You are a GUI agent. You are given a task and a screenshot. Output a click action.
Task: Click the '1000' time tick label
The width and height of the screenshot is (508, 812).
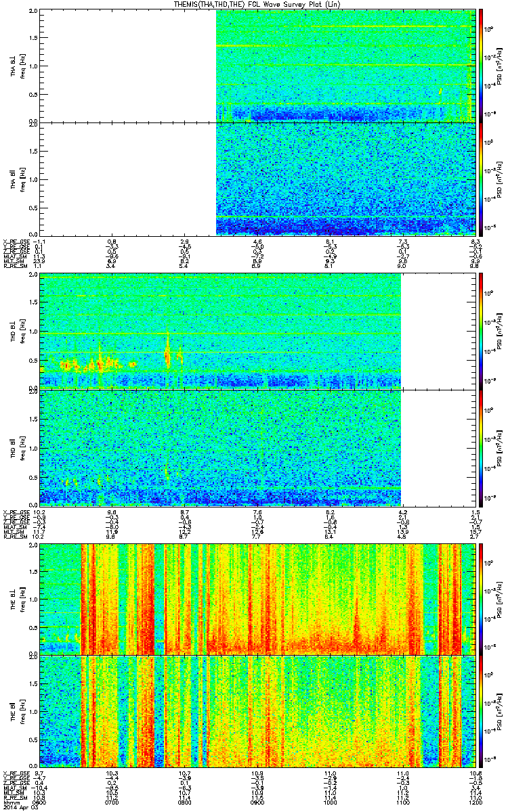tap(329, 802)
